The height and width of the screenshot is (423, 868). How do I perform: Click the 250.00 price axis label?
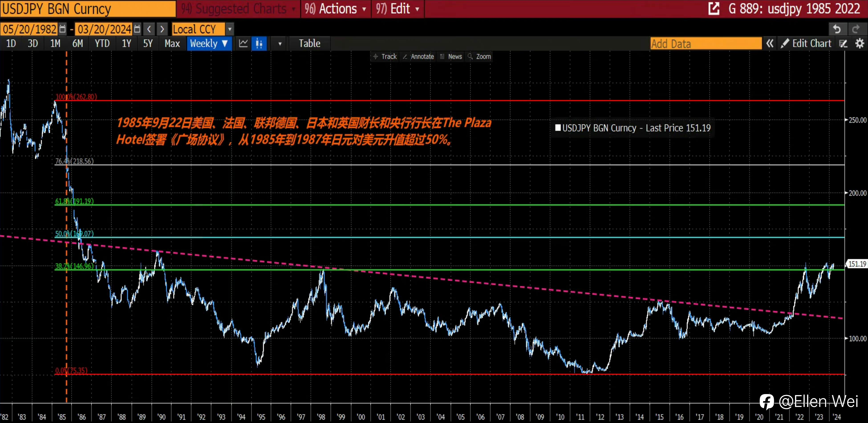[857, 120]
